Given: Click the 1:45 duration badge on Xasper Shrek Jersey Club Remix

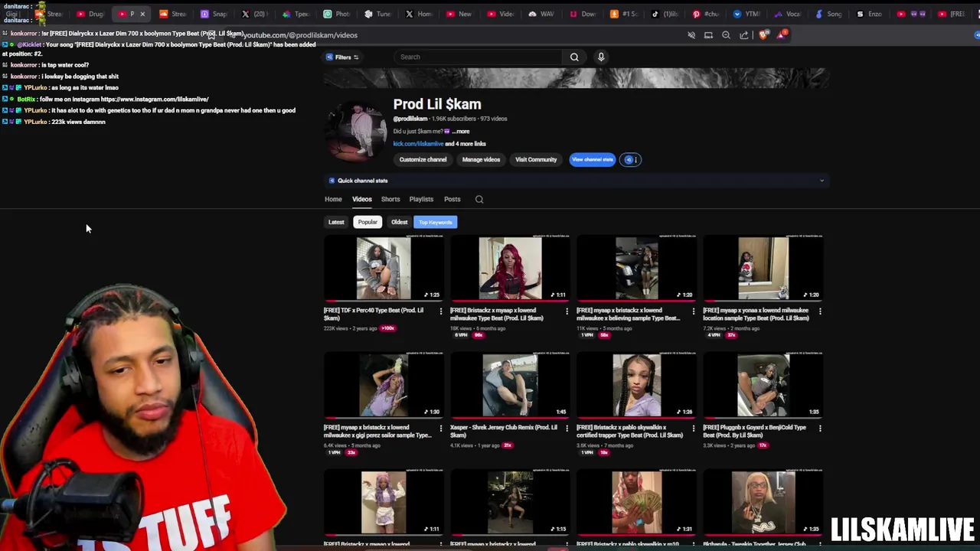Looking at the screenshot, I should pyautogui.click(x=561, y=412).
